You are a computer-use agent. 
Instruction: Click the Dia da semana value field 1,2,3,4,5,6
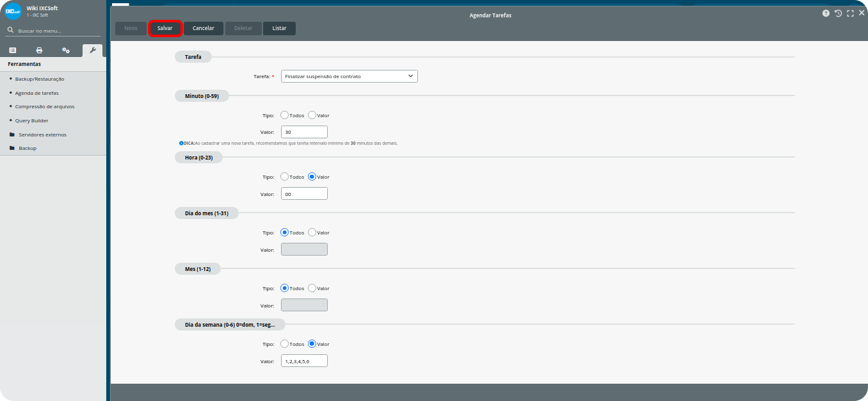[x=304, y=361]
